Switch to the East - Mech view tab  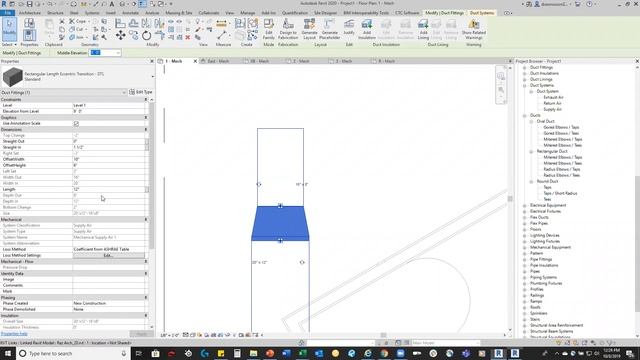tap(218, 61)
